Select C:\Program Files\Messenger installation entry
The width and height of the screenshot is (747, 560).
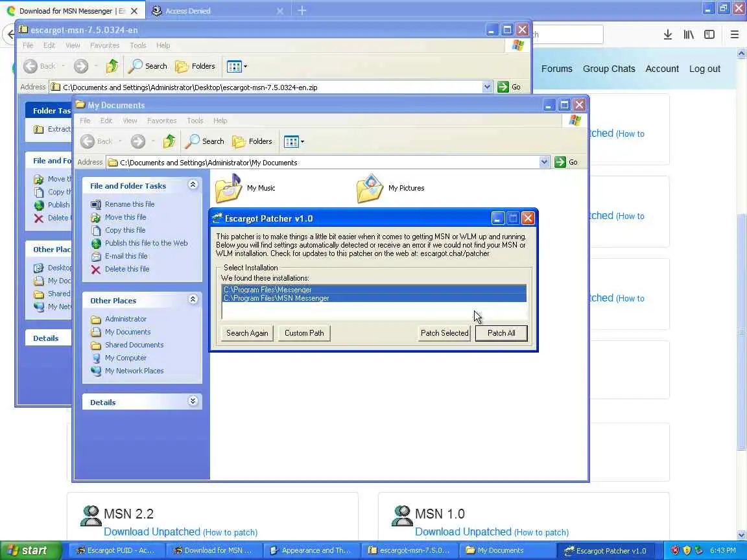pyautogui.click(x=374, y=290)
